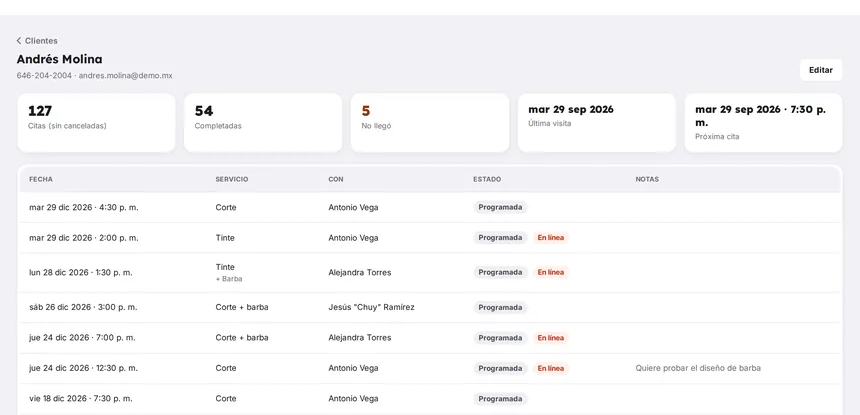Click the contact line with andres.molina@demo.mx
860x415 pixels.
click(x=94, y=76)
